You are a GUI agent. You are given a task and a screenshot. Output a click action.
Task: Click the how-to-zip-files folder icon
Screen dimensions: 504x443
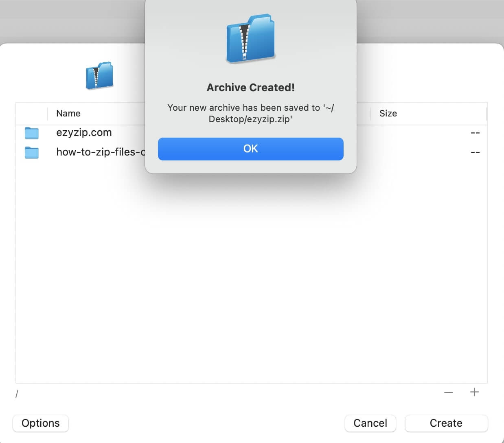[x=32, y=152]
